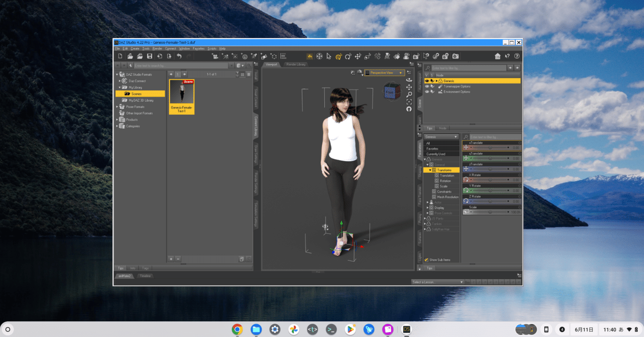Select the Translate tool
Screen dimensions: 644x337
point(357,56)
